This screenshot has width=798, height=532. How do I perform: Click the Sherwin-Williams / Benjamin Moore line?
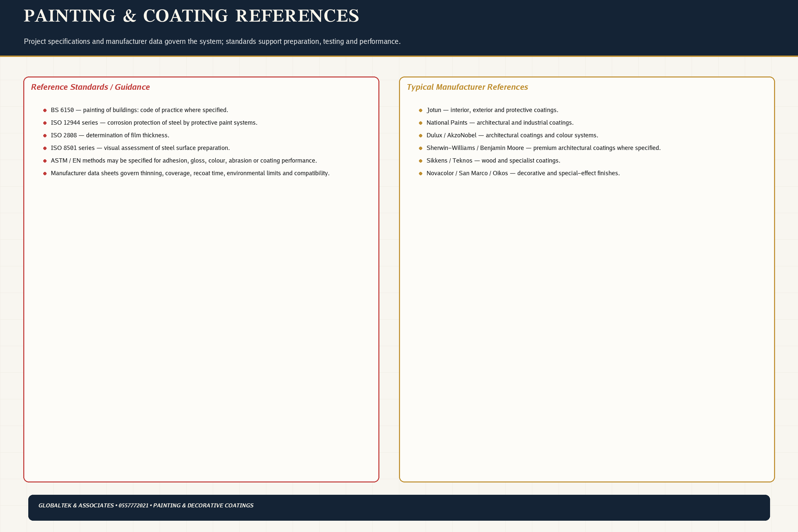tap(544, 148)
